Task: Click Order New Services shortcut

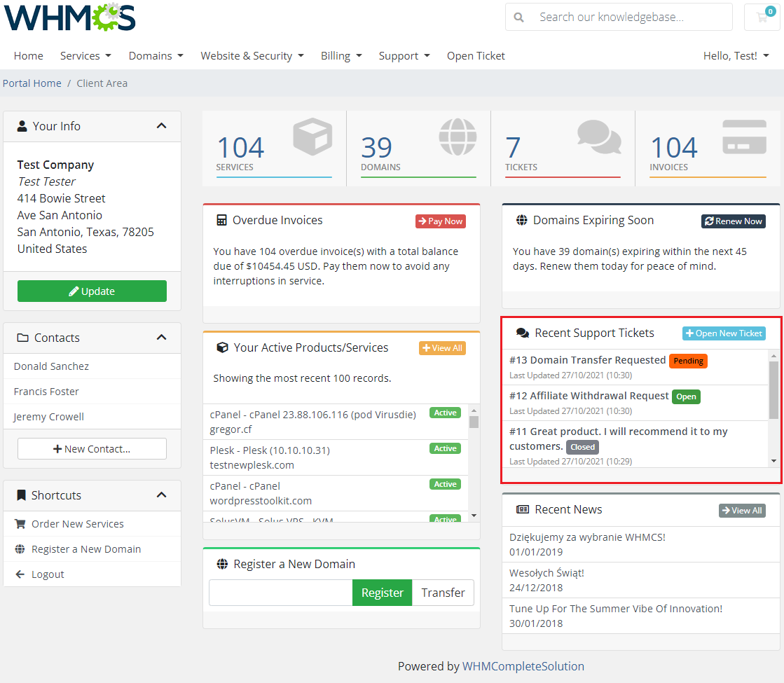Action: (77, 524)
